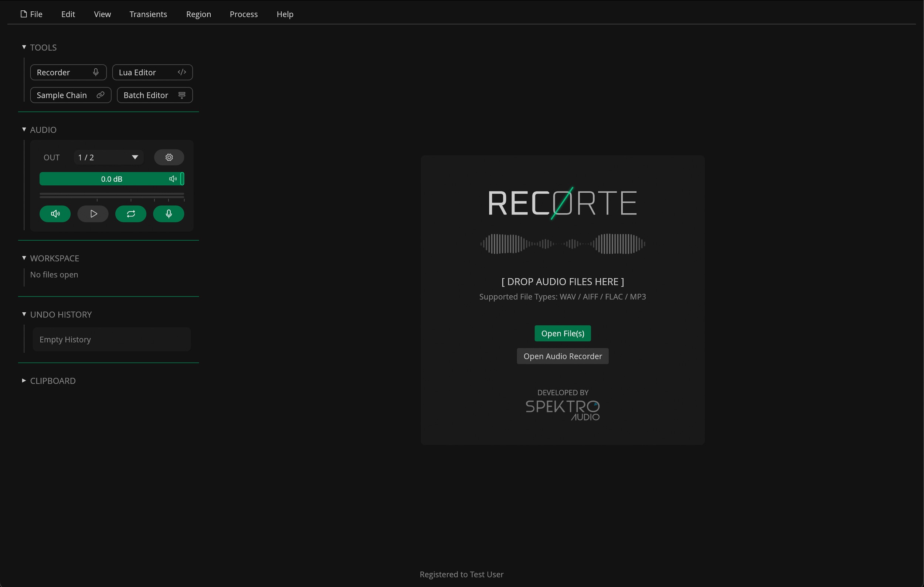The image size is (924, 587).
Task: Adjust the 0.0 dB volume slider
Action: pyautogui.click(x=112, y=179)
